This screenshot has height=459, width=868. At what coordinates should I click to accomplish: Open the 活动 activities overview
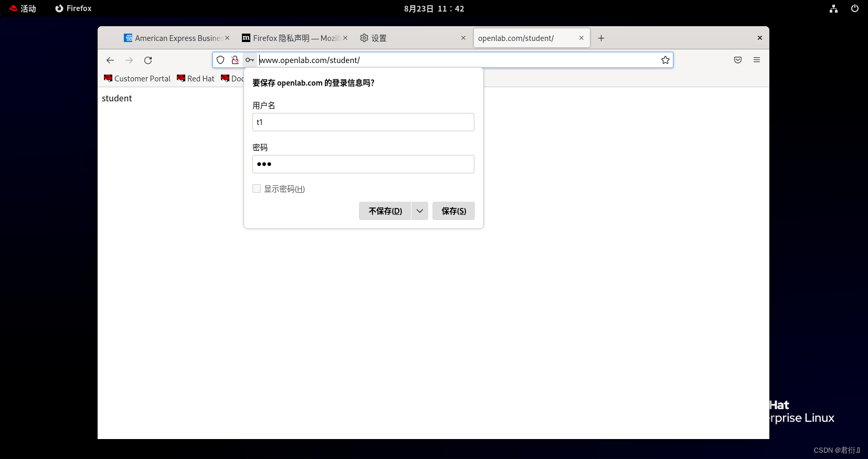coord(23,8)
